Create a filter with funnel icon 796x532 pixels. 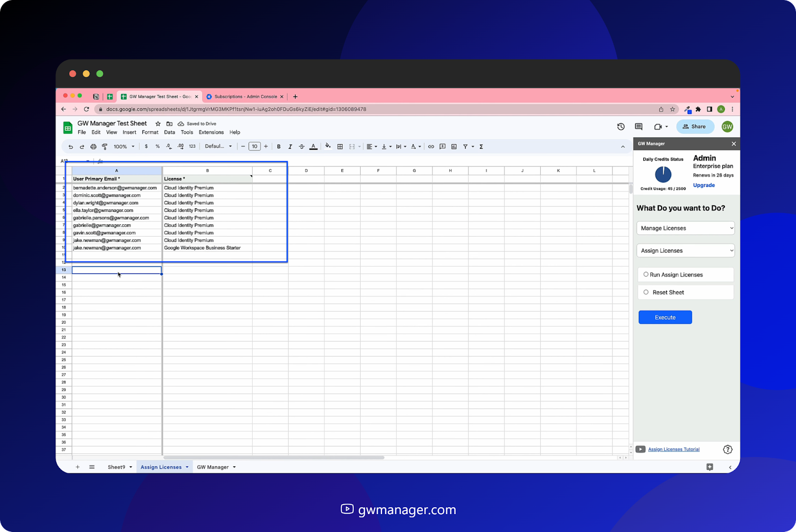pos(465,147)
